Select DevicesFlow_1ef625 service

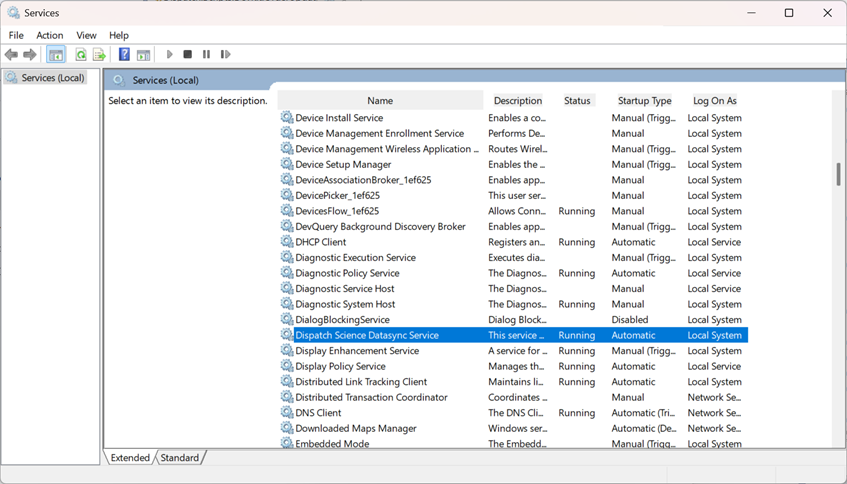click(x=337, y=211)
